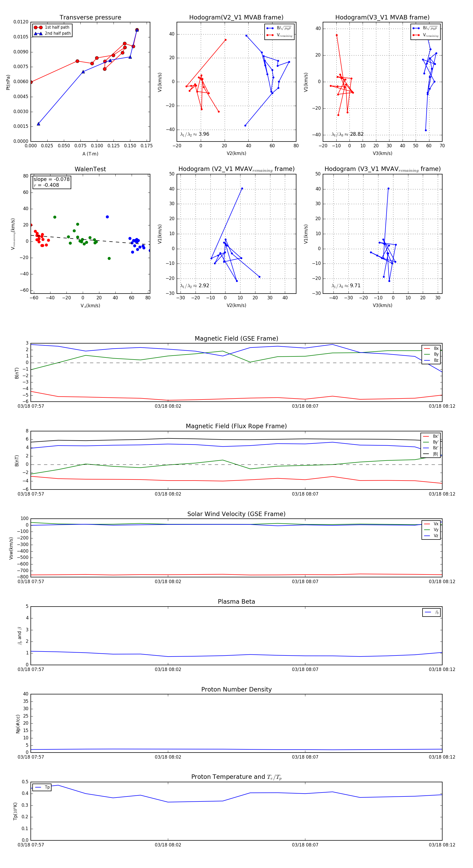Click the "Hodogram (V2_V1 MVAV remaining frame)" title
473x868 pixels.
coord(236,169)
